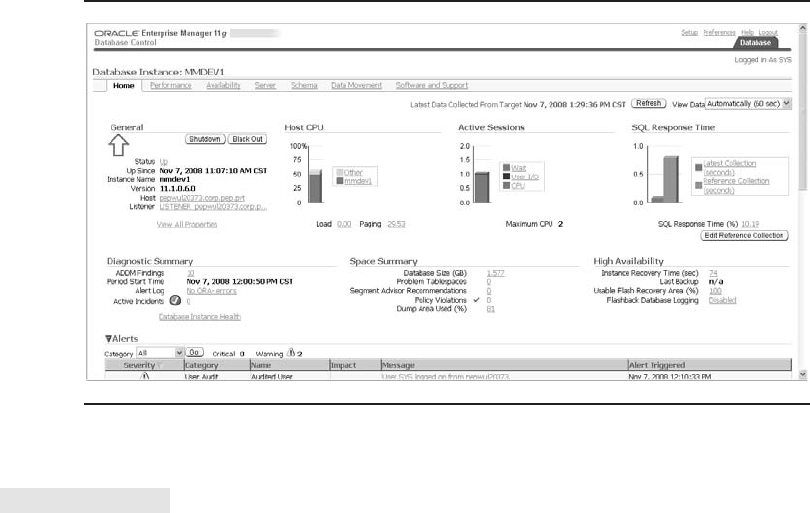Click the Problem Tablespaces value link
This screenshot has height=513, width=810.
[x=489, y=282]
